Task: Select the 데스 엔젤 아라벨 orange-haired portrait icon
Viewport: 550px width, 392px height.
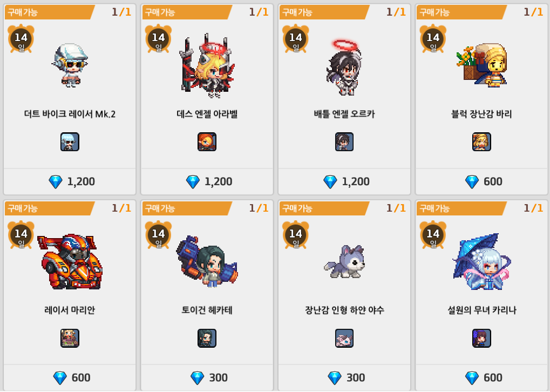Action: coord(207,142)
